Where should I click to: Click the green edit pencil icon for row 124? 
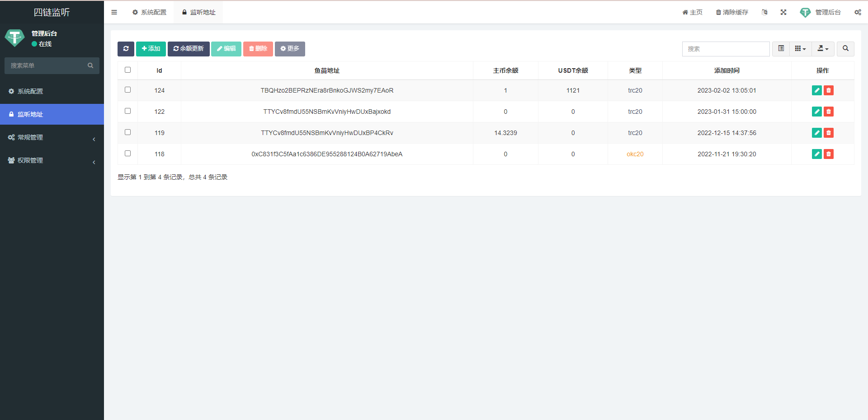[816, 90]
